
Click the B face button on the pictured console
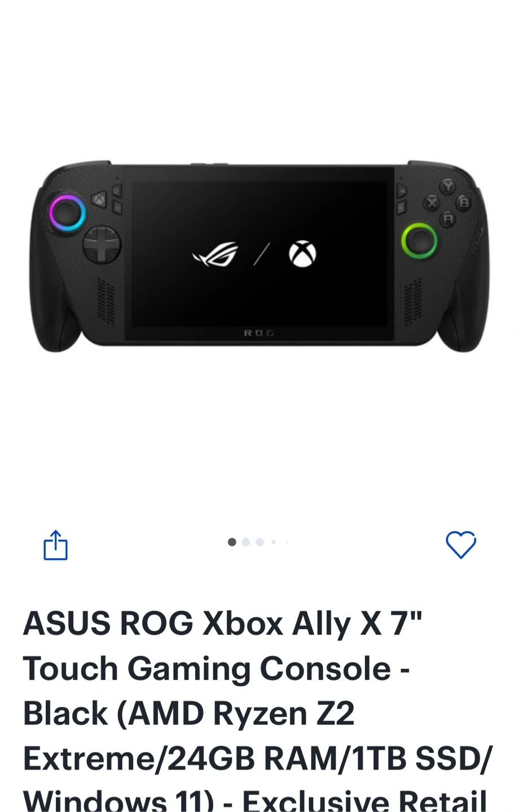click(x=464, y=202)
